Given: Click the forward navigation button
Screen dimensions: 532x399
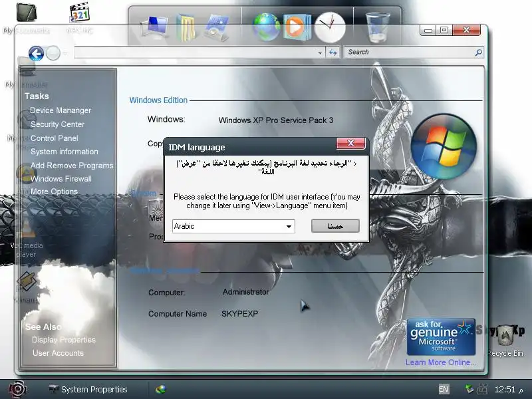Looking at the screenshot, I should tap(53, 53).
